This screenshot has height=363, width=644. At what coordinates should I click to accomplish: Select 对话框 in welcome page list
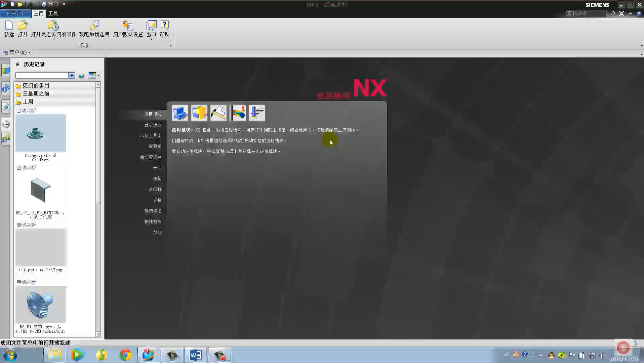(155, 189)
